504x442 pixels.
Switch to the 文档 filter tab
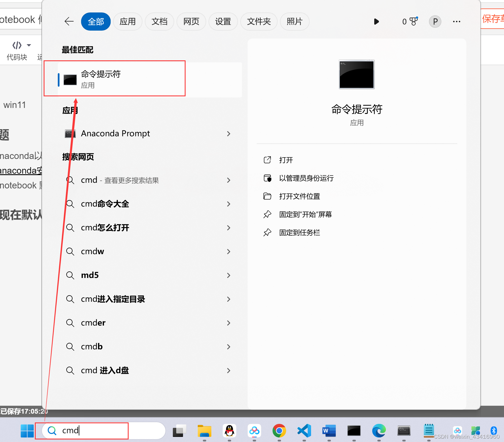(x=160, y=22)
